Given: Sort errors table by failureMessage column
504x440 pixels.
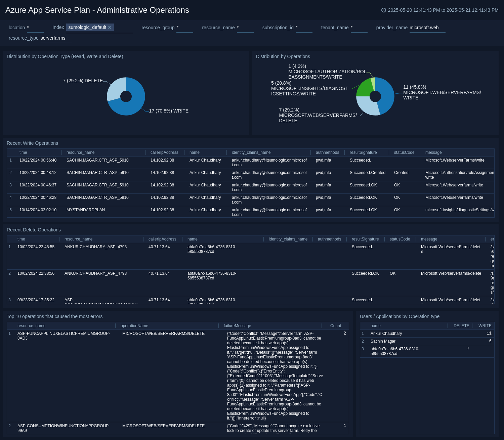Looking at the screenshot, I should coord(237,326).
